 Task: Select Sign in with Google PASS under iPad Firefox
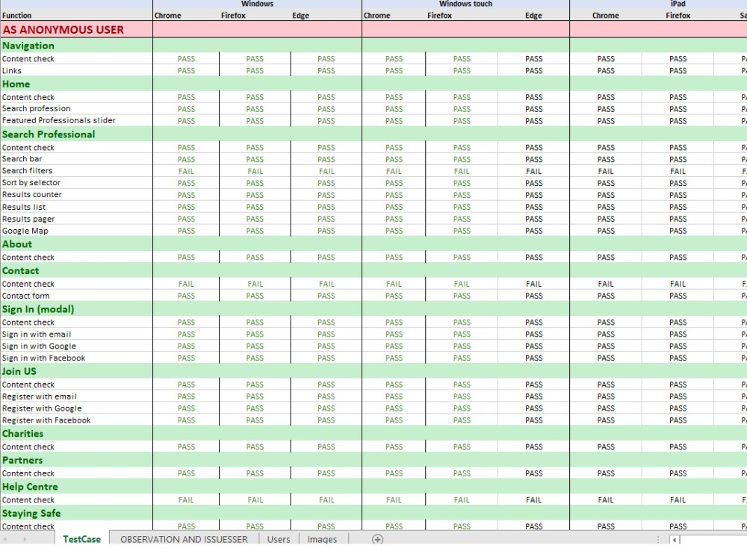(x=678, y=346)
